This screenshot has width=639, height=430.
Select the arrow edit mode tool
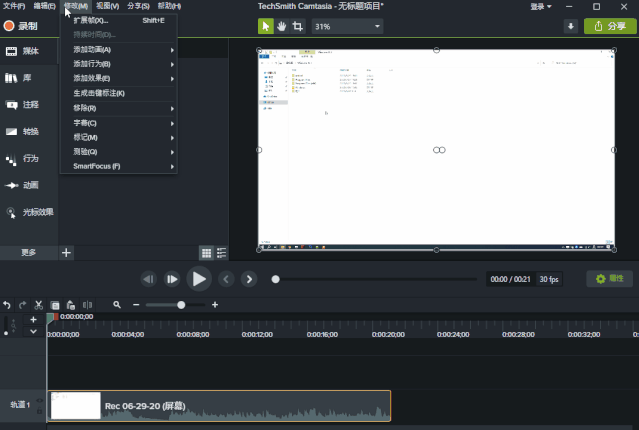click(266, 26)
